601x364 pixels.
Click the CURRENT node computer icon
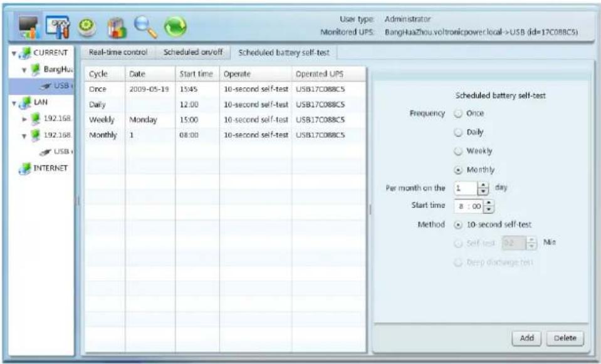point(25,53)
